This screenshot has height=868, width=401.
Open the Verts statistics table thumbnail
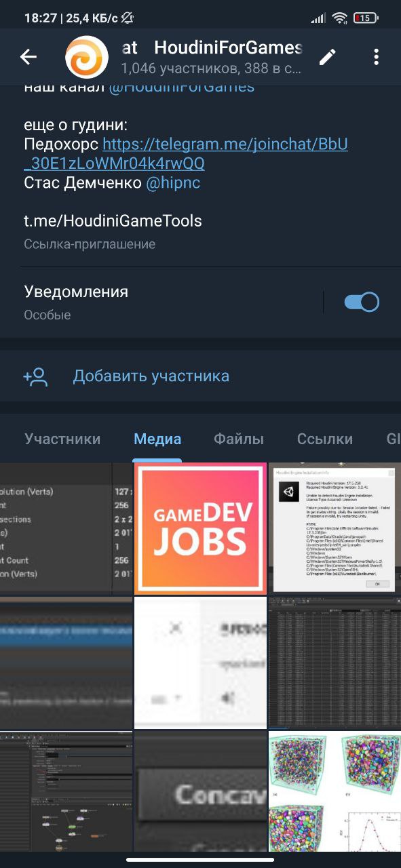(x=66, y=528)
